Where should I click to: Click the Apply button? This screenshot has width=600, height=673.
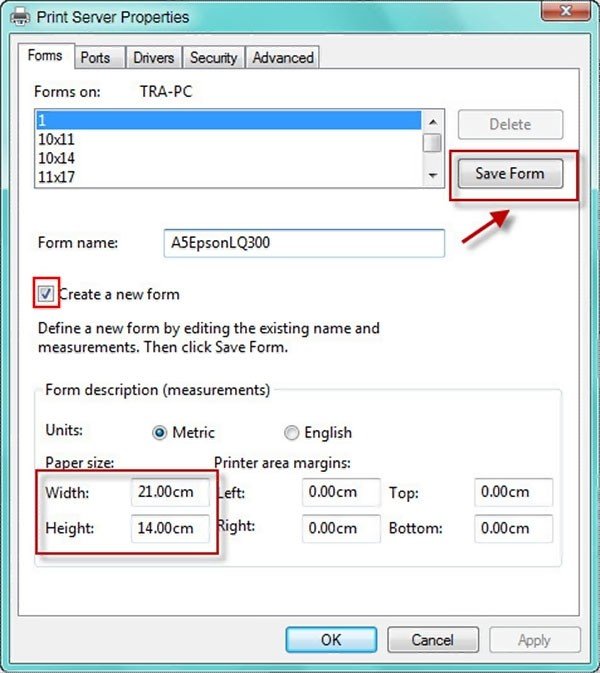point(534,640)
